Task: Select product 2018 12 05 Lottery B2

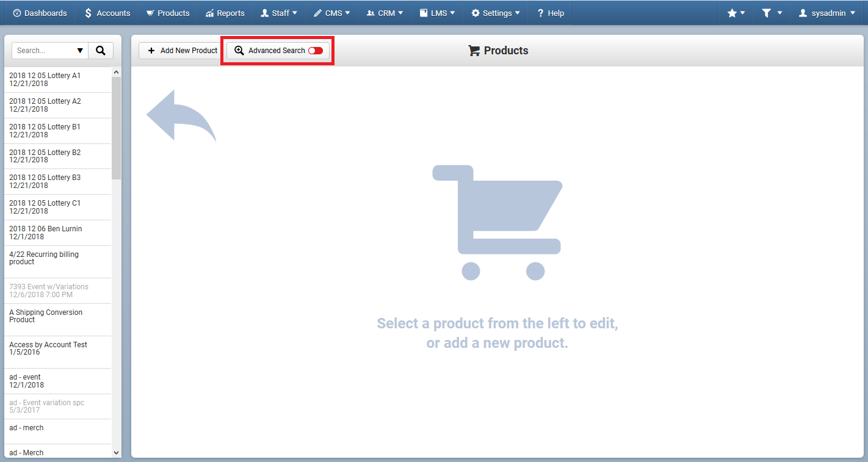Action: point(58,156)
